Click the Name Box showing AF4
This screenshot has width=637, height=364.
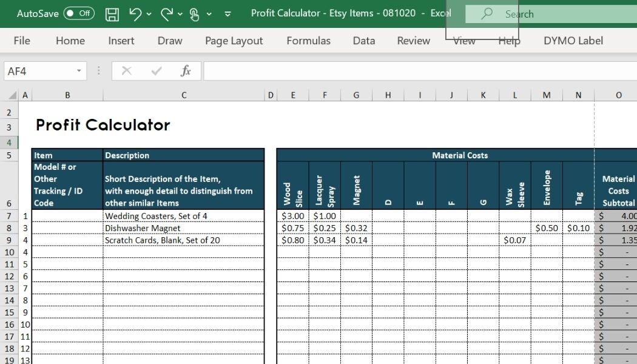coord(41,71)
